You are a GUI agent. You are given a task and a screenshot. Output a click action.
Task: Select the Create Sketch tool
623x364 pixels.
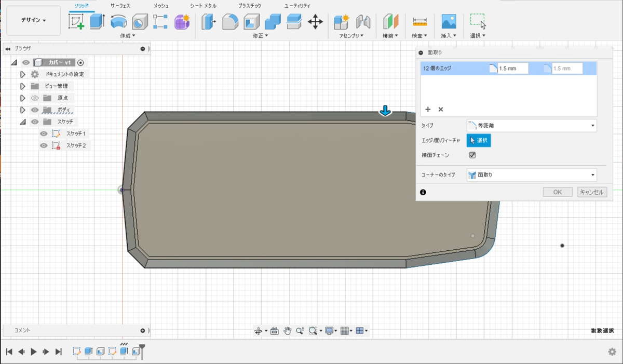coord(77,21)
